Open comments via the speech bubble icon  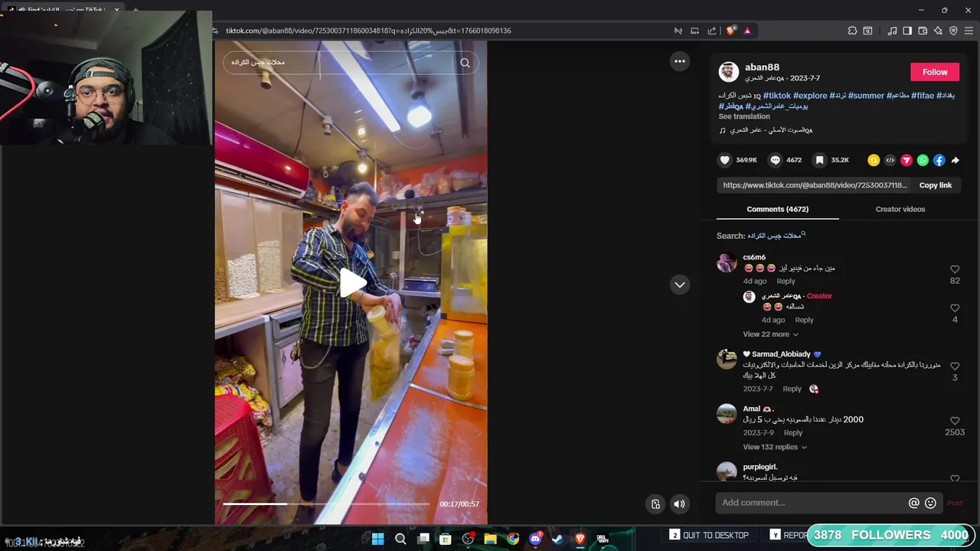coord(775,160)
